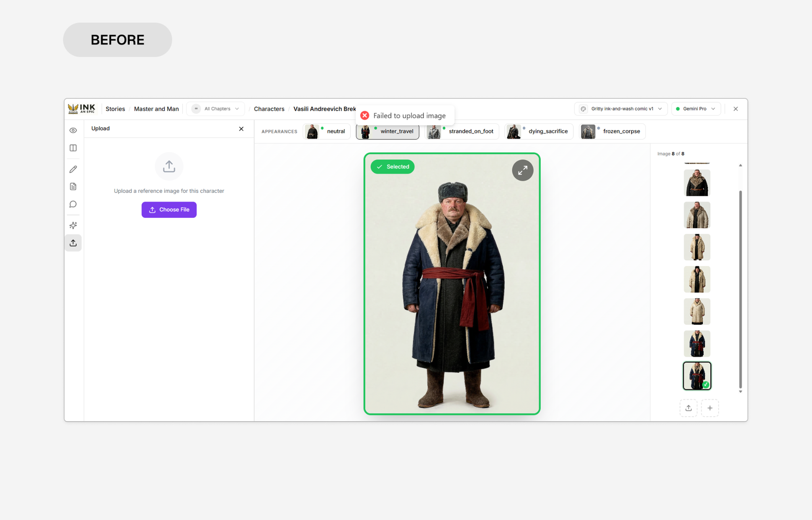This screenshot has width=812, height=520.
Task: Open the split panel layout icon
Action: click(x=73, y=148)
